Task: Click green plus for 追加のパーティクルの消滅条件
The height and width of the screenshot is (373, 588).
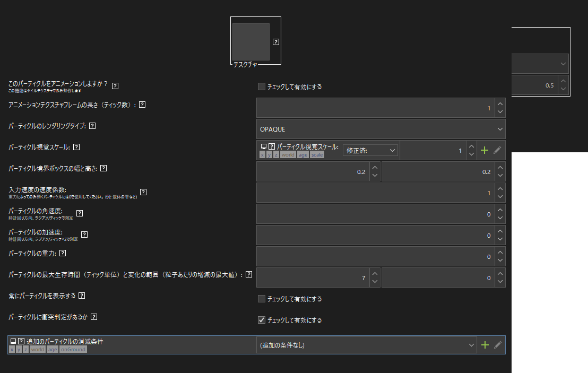Action: 484,345
